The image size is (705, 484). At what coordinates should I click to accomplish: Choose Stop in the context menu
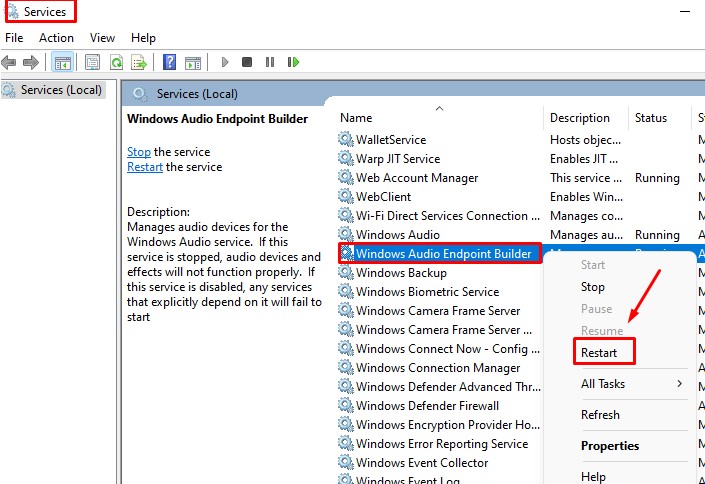(593, 287)
